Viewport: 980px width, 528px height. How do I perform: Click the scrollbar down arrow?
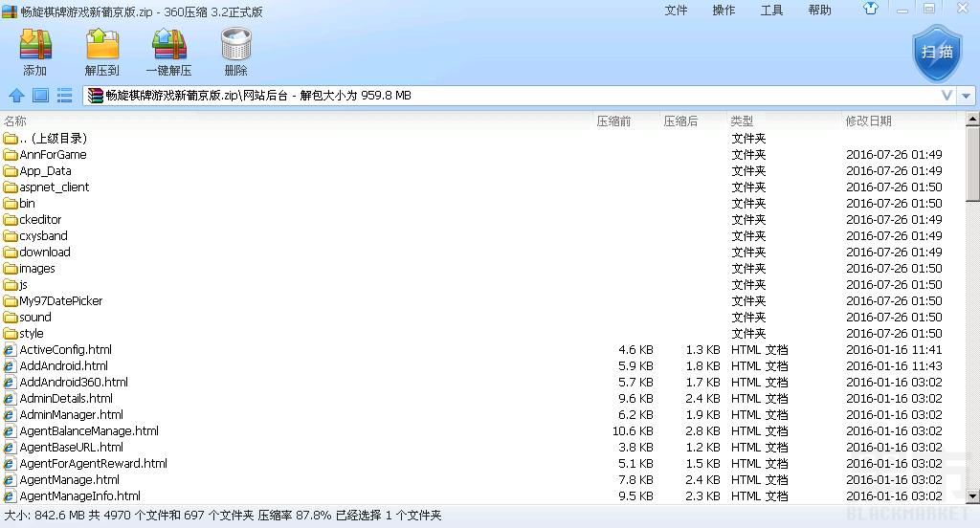[x=972, y=496]
